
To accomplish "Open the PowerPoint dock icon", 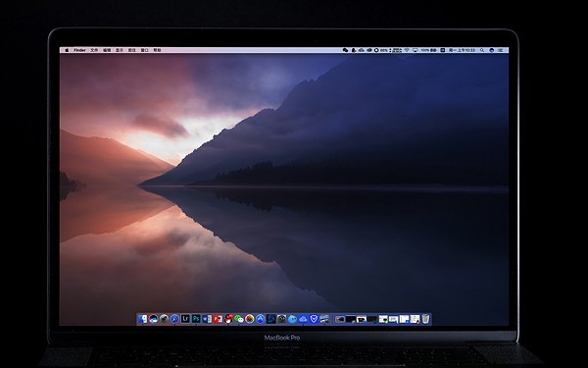I will click(x=218, y=319).
